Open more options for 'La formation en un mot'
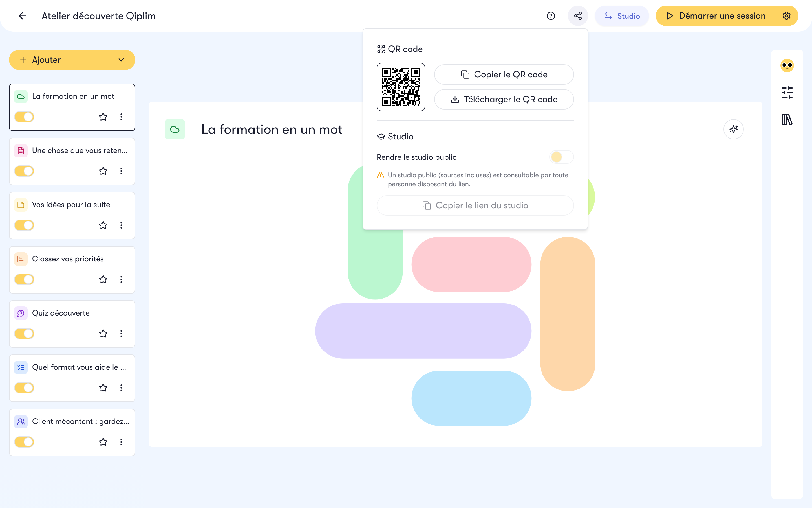Viewport: 812px width, 508px height. tap(121, 117)
